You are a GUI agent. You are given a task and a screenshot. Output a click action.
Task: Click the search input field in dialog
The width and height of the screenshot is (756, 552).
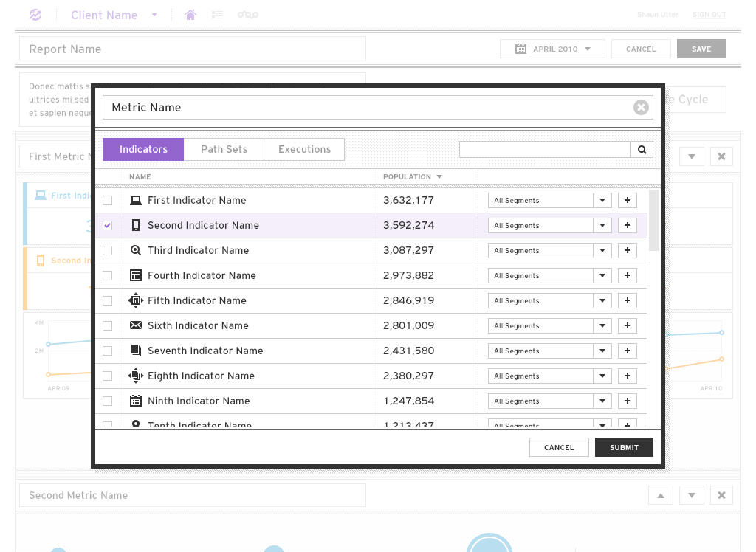[x=545, y=150]
